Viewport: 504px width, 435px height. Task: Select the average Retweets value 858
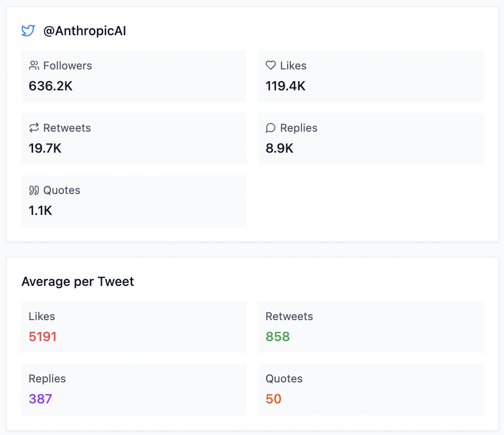tap(278, 336)
